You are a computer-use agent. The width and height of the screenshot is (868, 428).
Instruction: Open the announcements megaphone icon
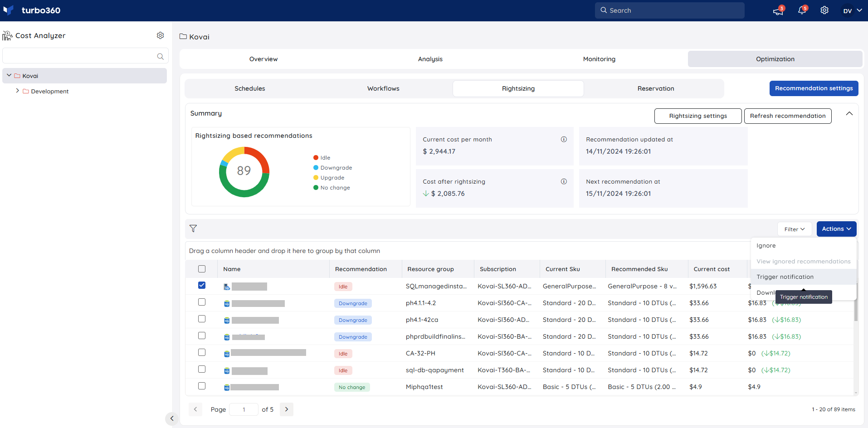click(778, 11)
